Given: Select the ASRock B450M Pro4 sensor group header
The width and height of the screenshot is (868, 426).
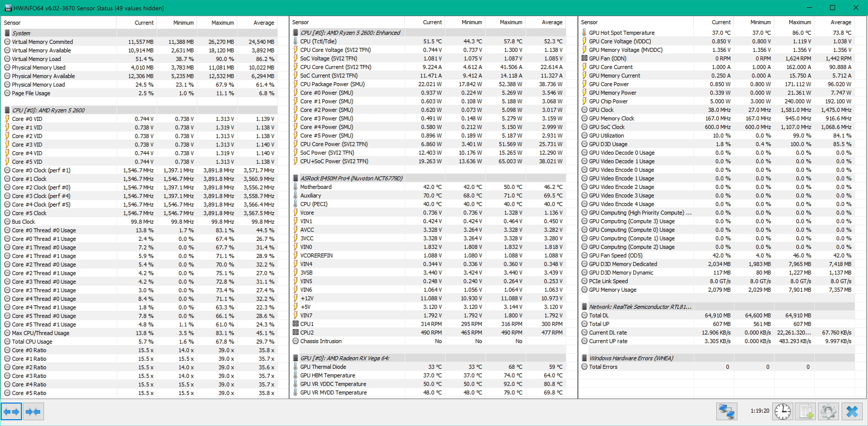Looking at the screenshot, I should (x=351, y=178).
